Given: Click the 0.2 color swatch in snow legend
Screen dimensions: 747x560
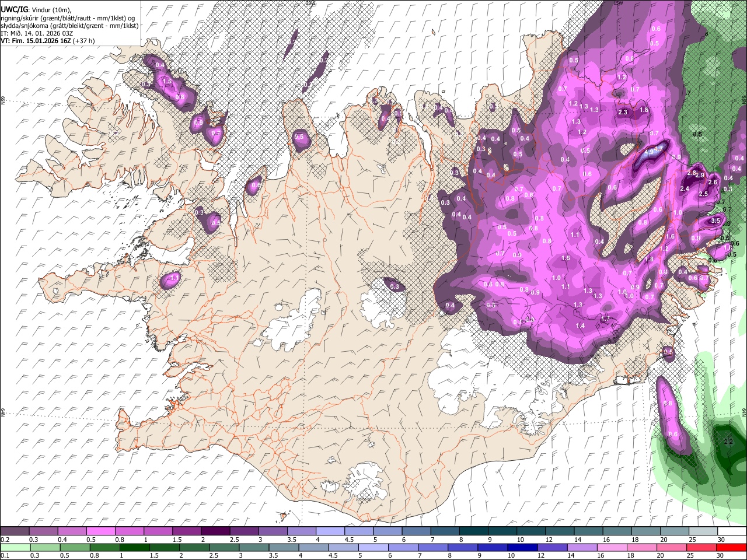Looking at the screenshot, I should pos(15,531).
